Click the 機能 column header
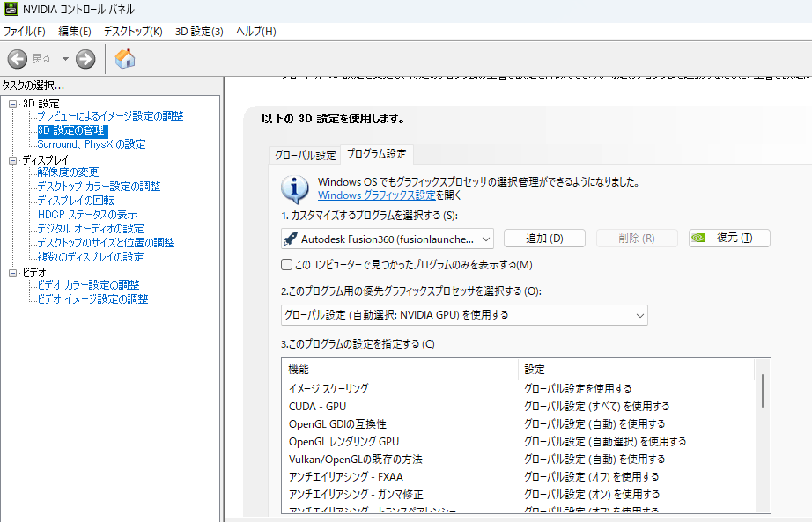This screenshot has height=522, width=812. [399, 369]
